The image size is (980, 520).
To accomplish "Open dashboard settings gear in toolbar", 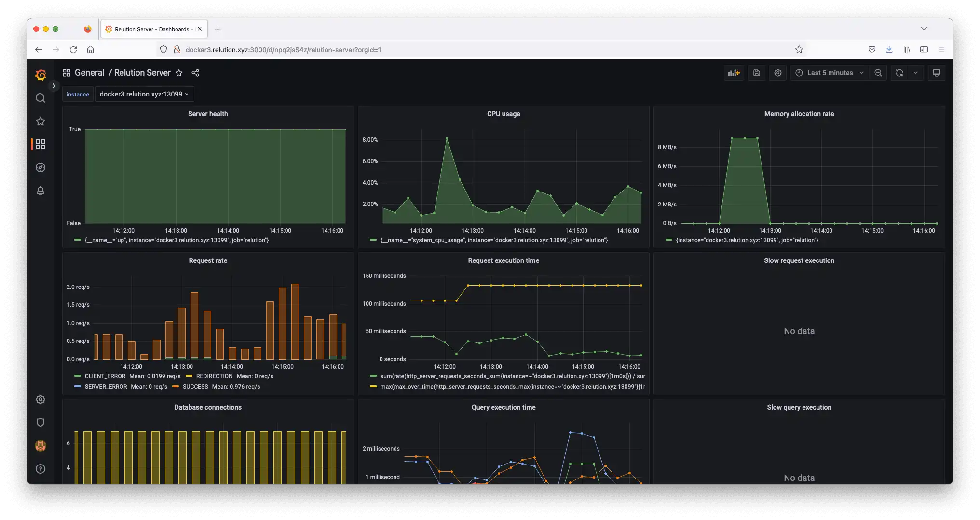I will 778,73.
